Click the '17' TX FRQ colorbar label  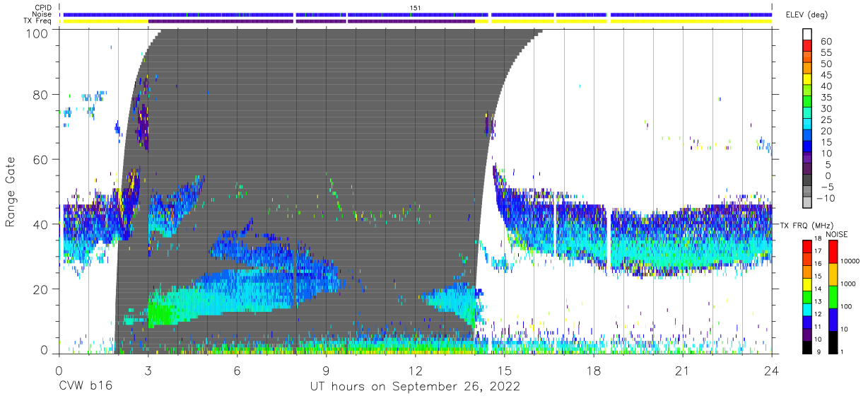click(x=818, y=251)
